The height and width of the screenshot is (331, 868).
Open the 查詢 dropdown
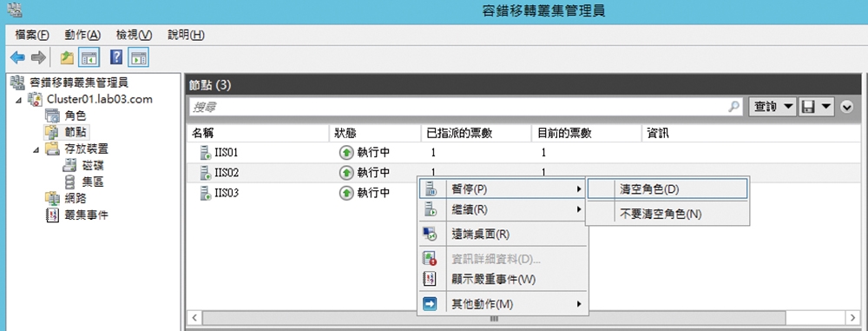pos(773,107)
